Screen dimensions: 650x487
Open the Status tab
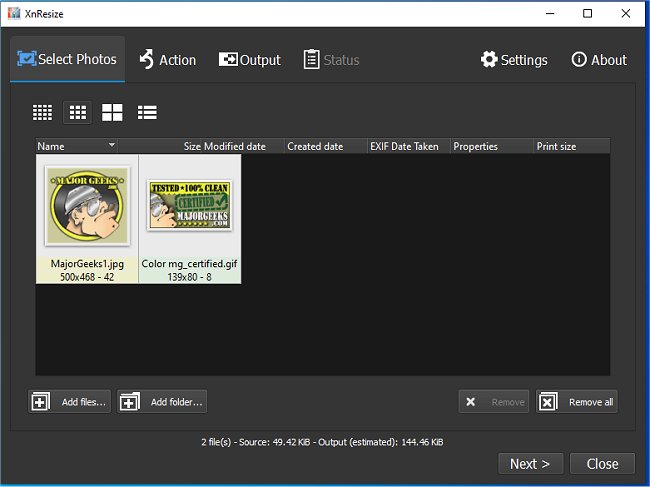331,60
